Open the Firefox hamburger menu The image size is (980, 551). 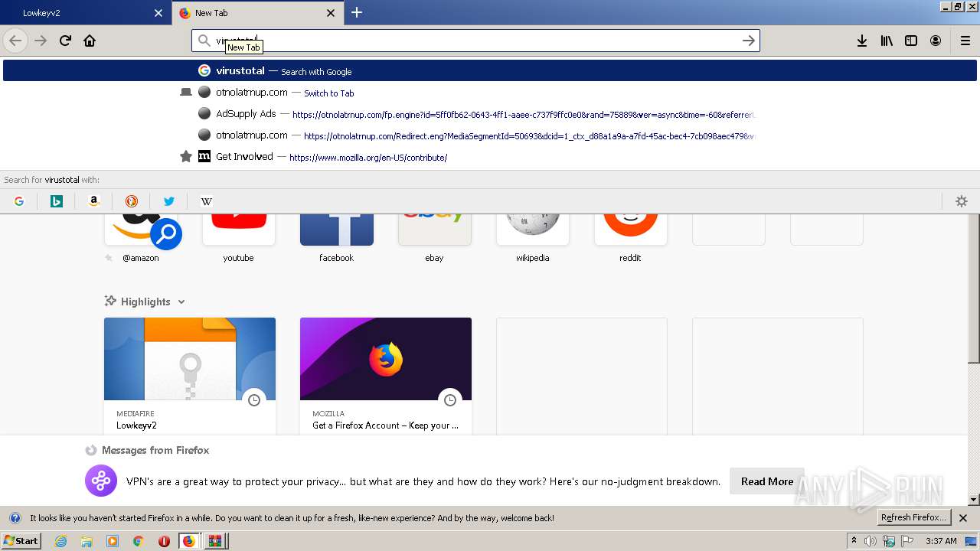[x=965, y=41]
